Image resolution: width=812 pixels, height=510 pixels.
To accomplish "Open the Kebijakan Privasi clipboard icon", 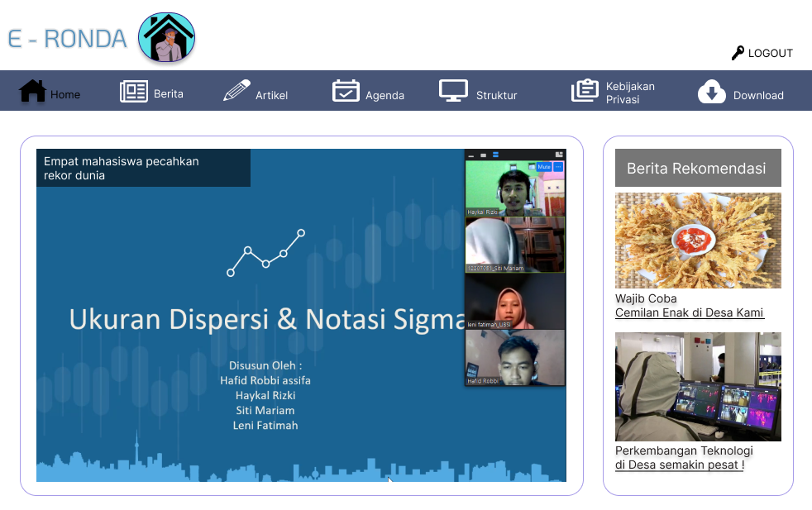I will point(585,91).
